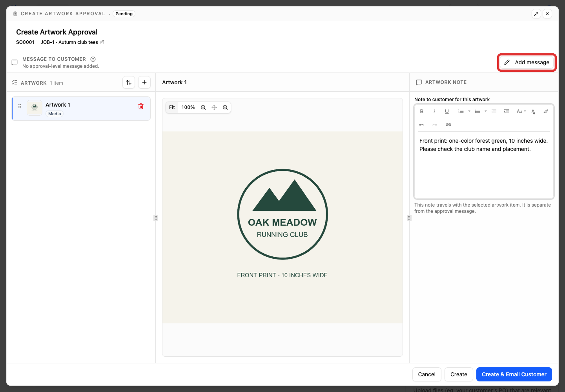The width and height of the screenshot is (565, 392).
Task: Click the right panel resize handle
Action: (409, 218)
